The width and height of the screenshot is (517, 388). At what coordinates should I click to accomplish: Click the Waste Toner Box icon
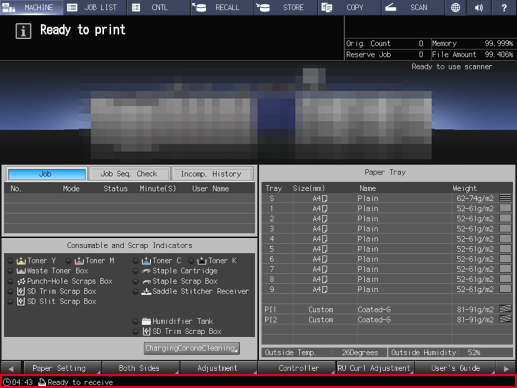pos(21,271)
